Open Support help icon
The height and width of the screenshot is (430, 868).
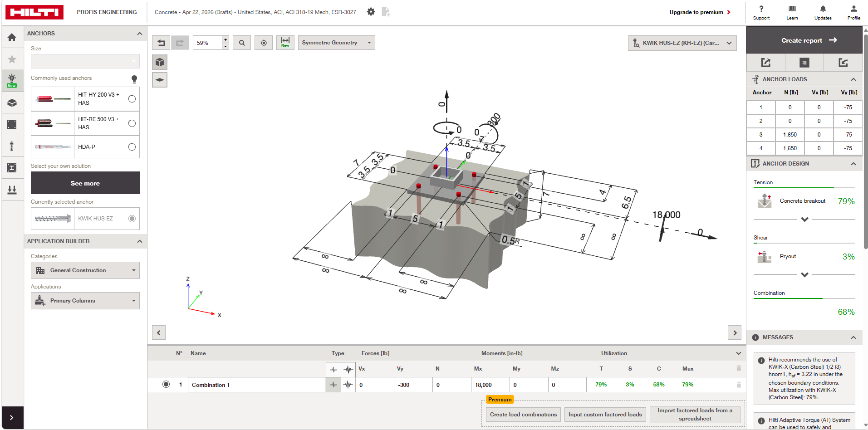[761, 12]
